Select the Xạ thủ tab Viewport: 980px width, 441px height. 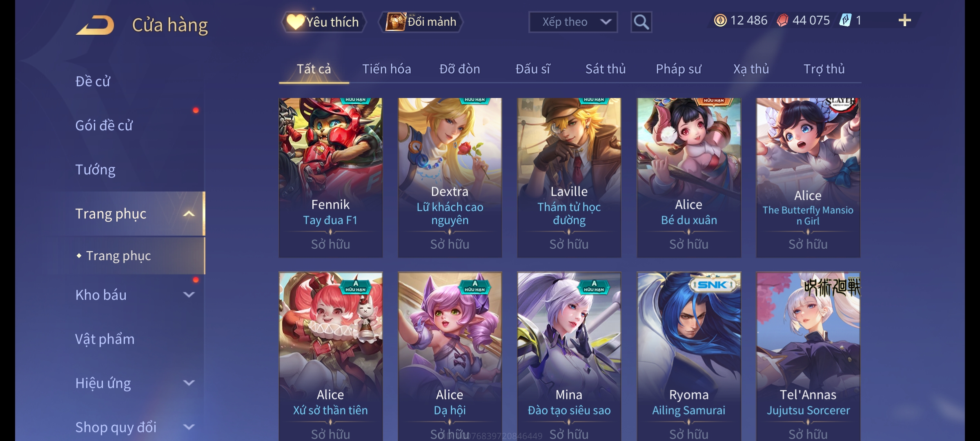(x=751, y=69)
